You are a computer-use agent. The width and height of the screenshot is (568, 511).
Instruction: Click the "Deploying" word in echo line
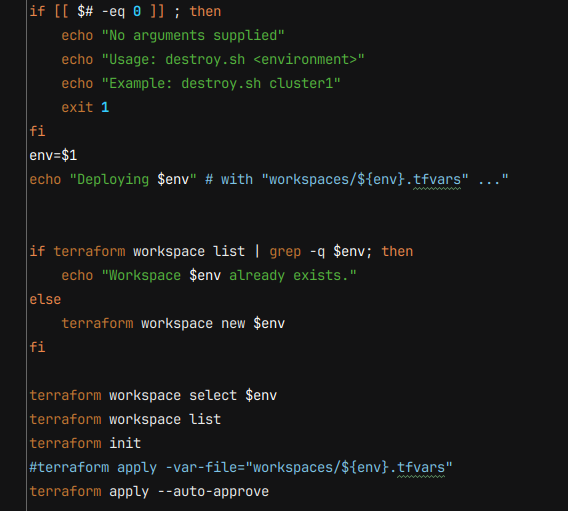click(x=113, y=180)
